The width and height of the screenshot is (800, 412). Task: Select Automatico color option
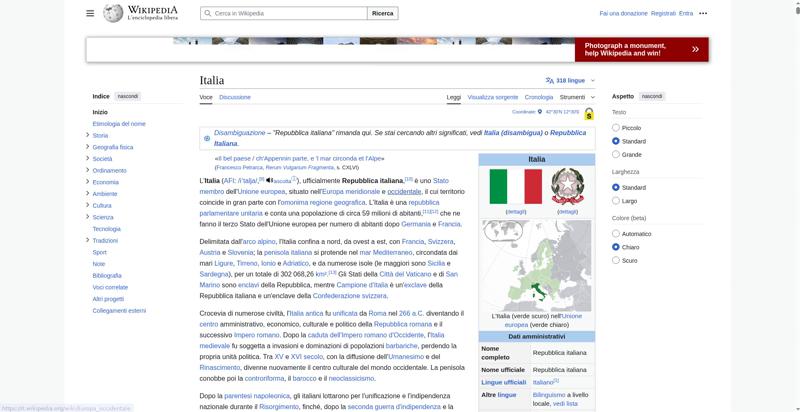[x=616, y=234]
